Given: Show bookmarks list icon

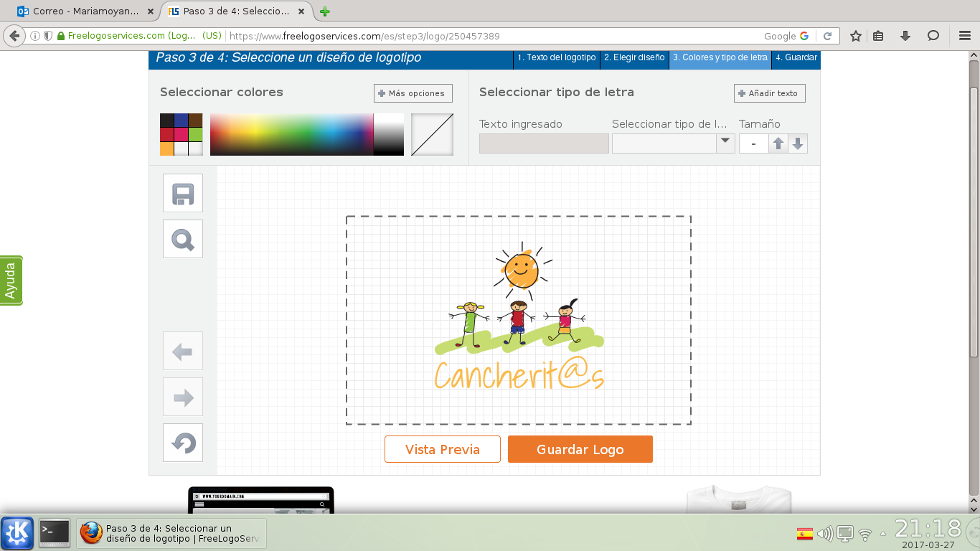Looking at the screenshot, I should click(879, 36).
